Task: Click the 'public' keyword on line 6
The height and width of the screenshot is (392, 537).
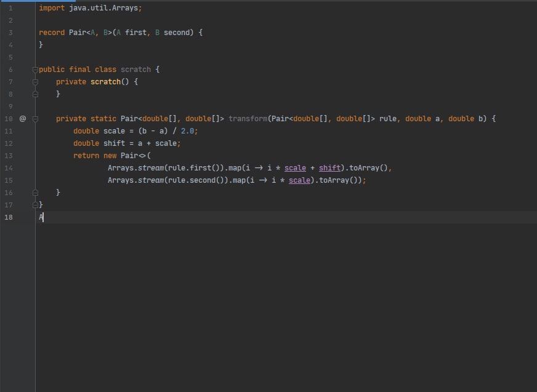Action: [x=52, y=70]
